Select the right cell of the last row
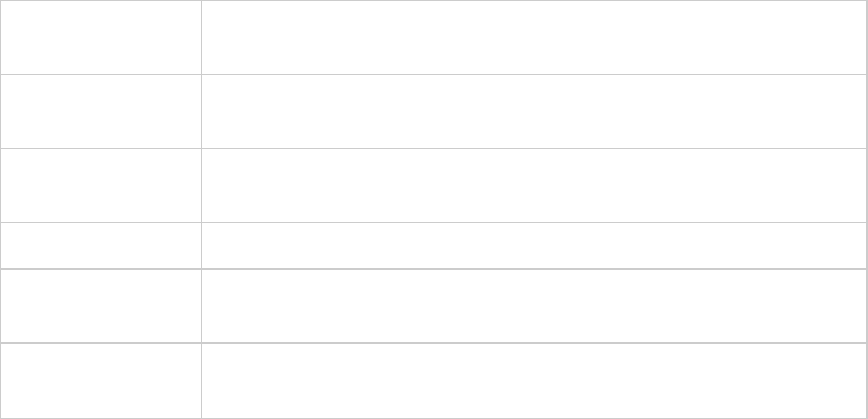Screen dimensions: 868x419 point(533,379)
